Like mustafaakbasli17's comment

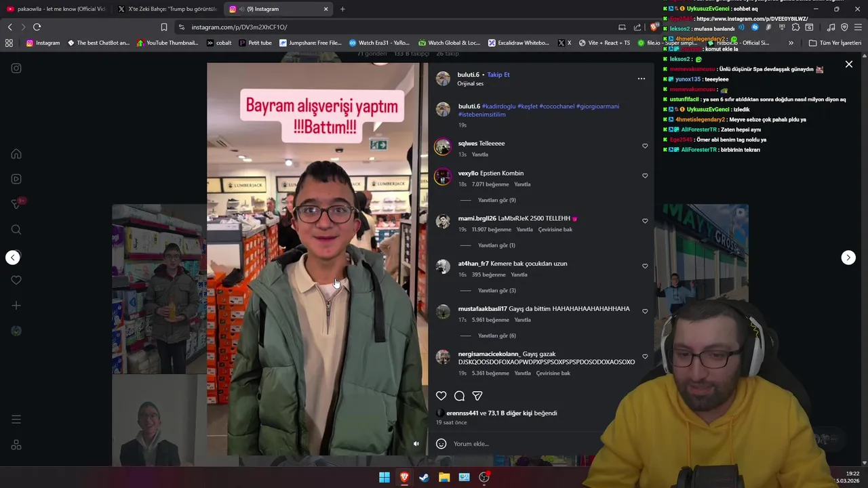(645, 311)
